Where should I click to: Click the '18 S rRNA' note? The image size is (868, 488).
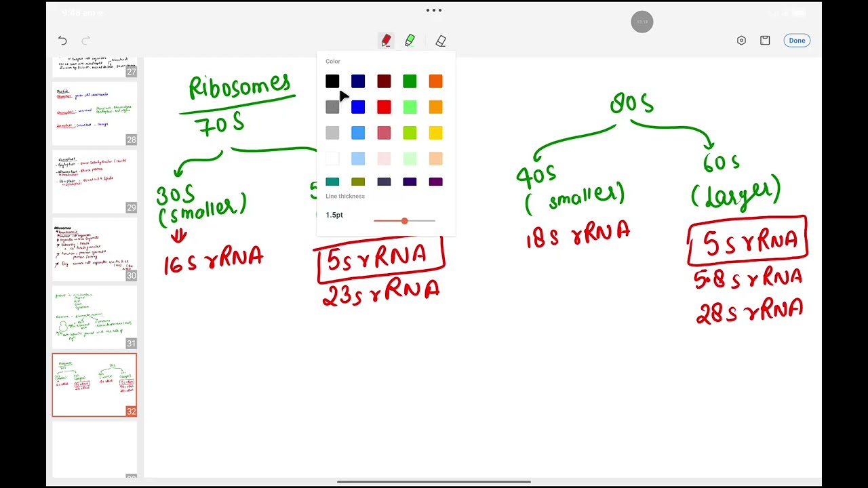(x=578, y=235)
